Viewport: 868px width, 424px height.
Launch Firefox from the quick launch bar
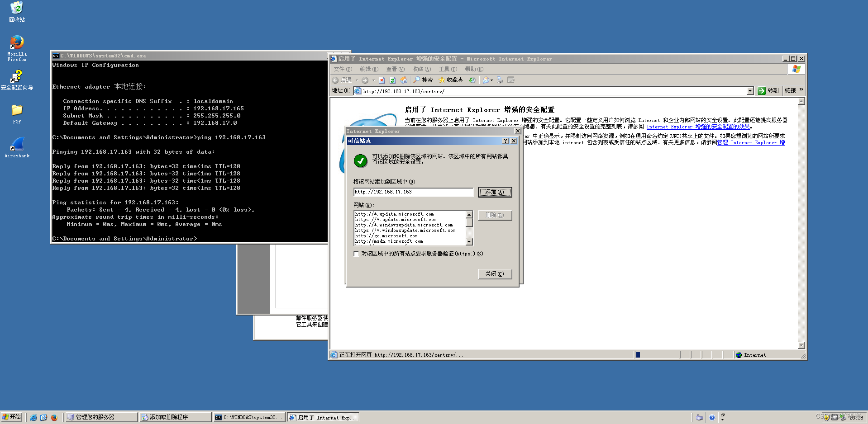tap(54, 417)
